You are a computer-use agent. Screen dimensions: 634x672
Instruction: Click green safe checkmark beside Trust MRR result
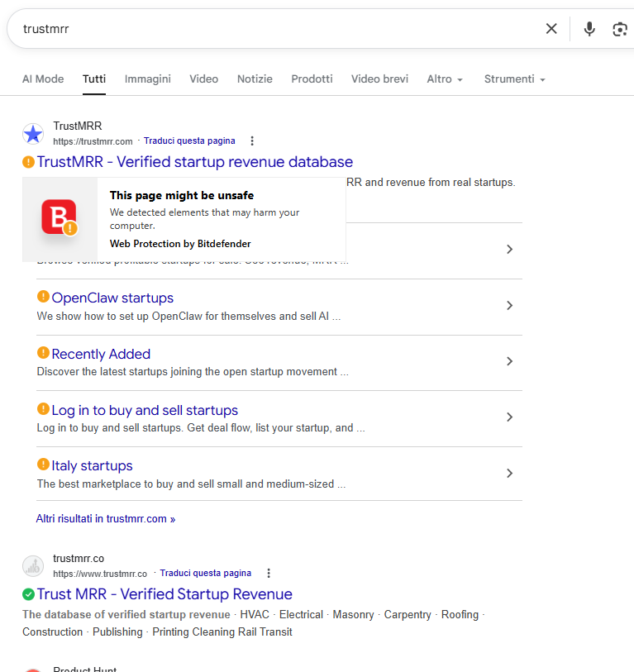28,594
